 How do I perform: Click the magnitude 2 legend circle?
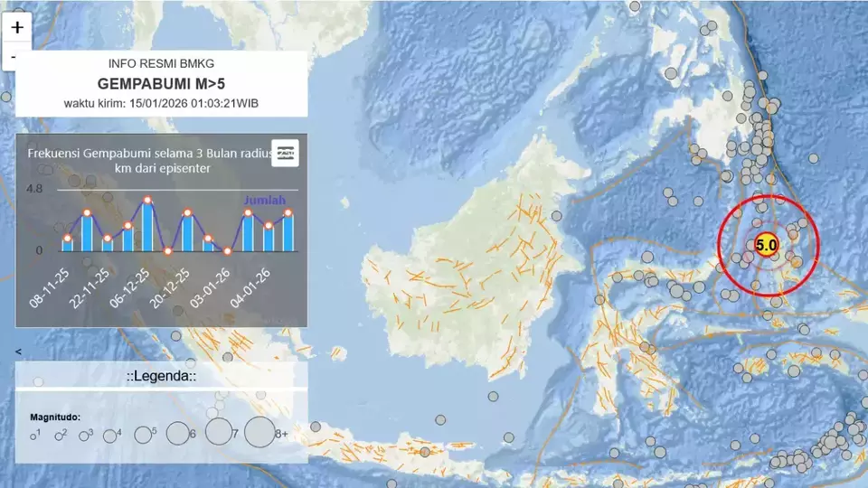59,436
